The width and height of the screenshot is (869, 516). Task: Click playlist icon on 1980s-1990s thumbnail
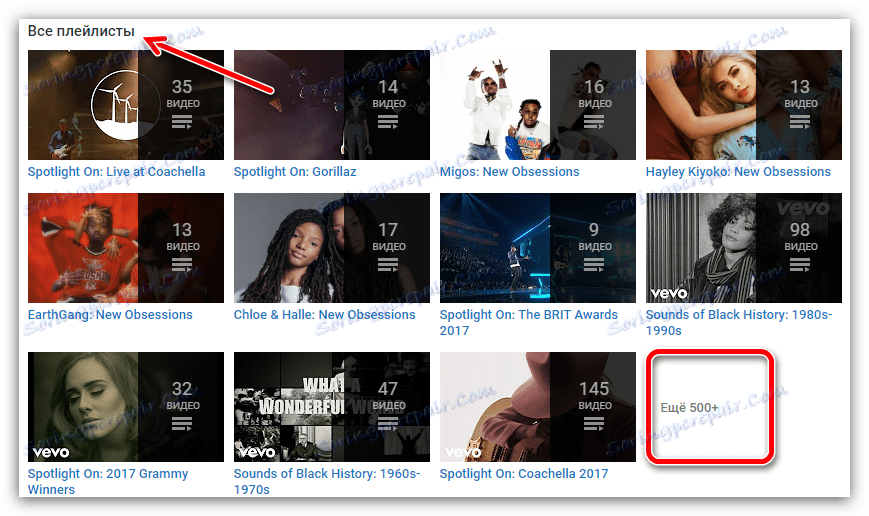(800, 264)
